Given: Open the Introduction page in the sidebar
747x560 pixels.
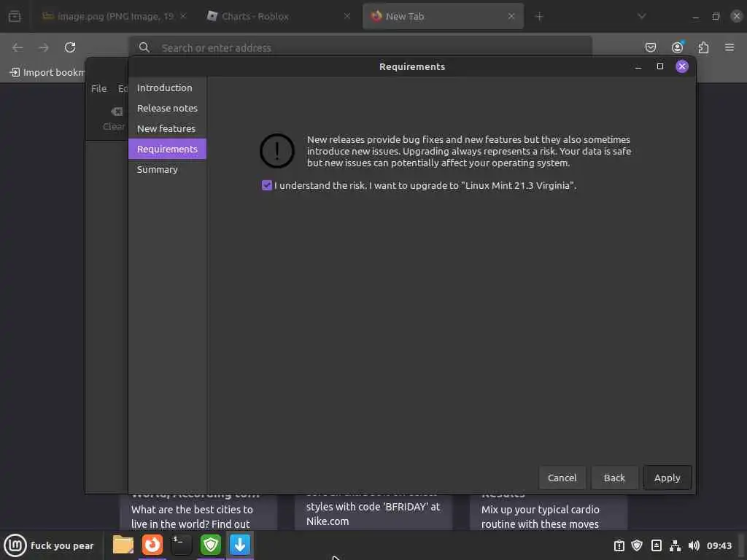Looking at the screenshot, I should point(167,87).
